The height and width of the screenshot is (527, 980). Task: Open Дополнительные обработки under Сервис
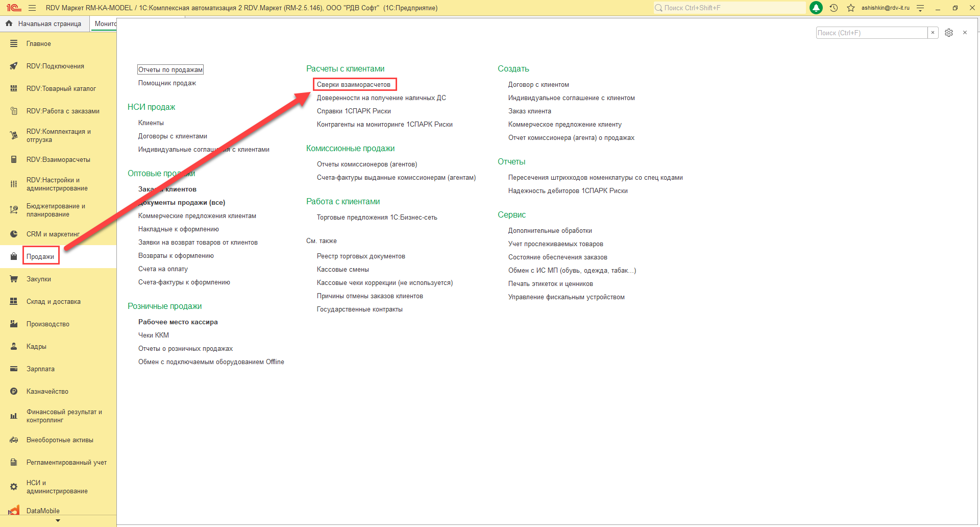click(550, 231)
